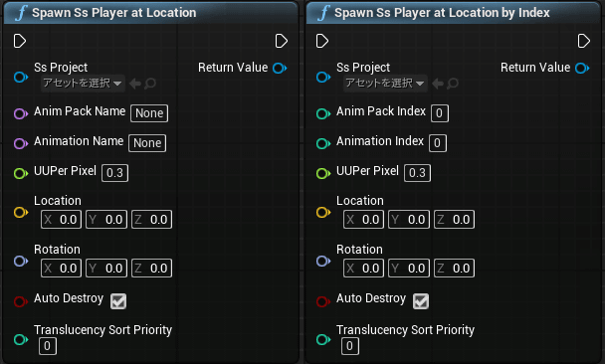The width and height of the screenshot is (605, 364).
Task: Click the right node's Location vector pin
Action: point(323,212)
